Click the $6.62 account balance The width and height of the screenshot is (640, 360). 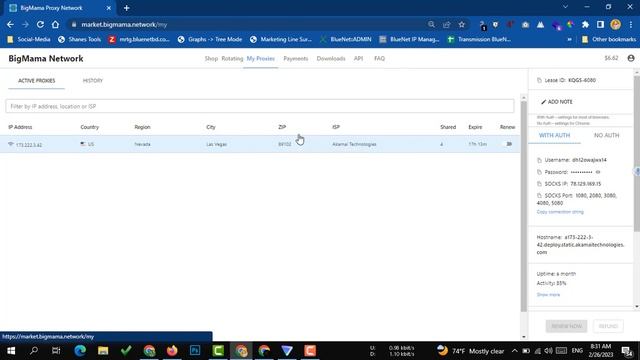tap(611, 58)
